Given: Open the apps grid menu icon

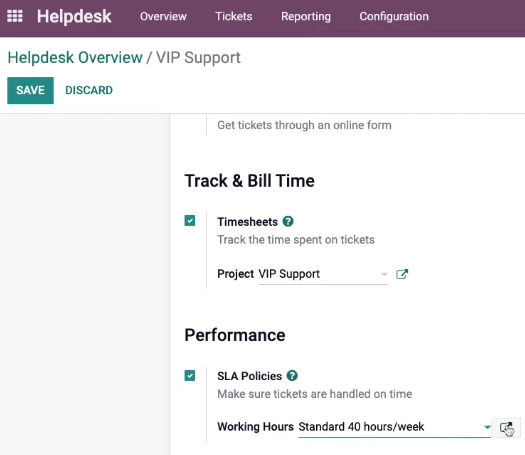Looking at the screenshot, I should 15,16.
